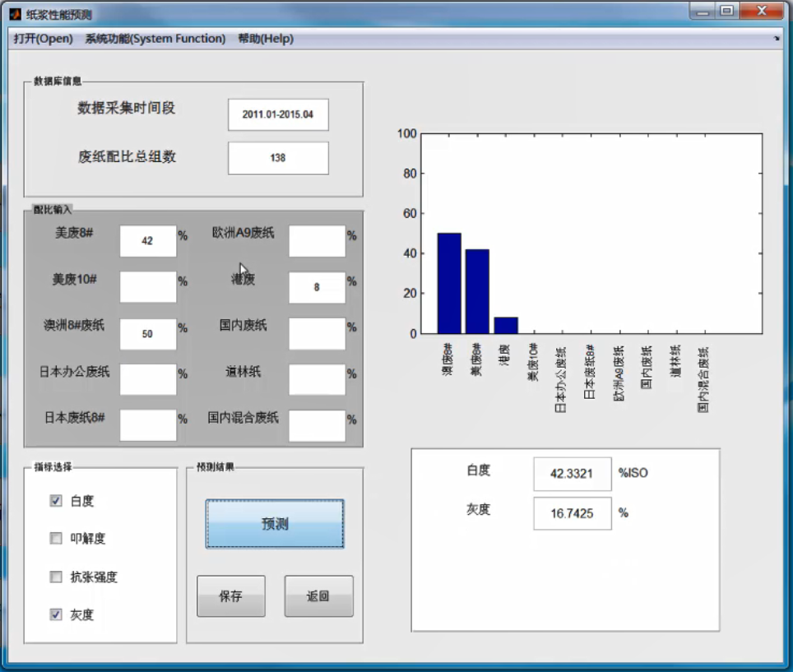Click the 美废8# input field showing 42
This screenshot has width=793, height=672.
148,242
